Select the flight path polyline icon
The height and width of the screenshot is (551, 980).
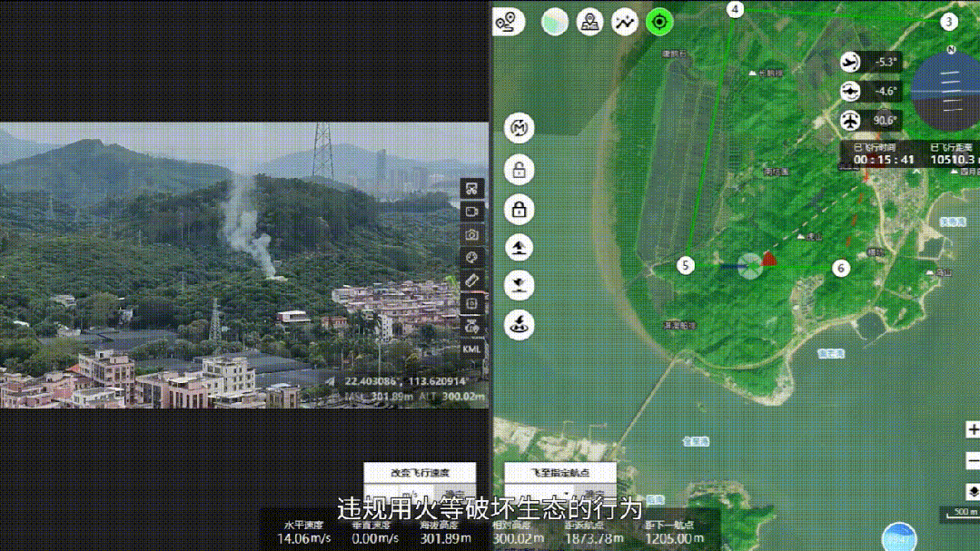pyautogui.click(x=625, y=22)
